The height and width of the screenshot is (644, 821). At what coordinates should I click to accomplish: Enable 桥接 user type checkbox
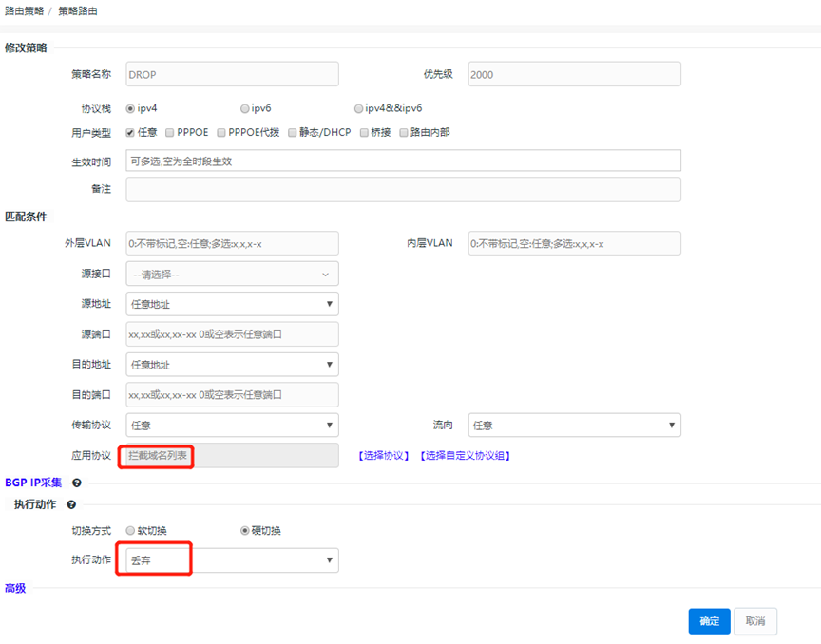364,132
